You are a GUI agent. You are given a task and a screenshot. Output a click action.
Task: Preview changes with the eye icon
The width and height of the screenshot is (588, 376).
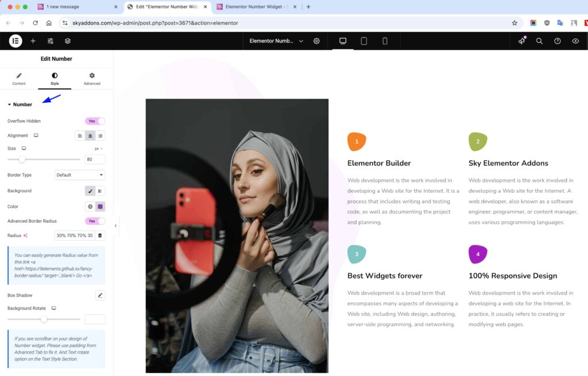pos(575,41)
